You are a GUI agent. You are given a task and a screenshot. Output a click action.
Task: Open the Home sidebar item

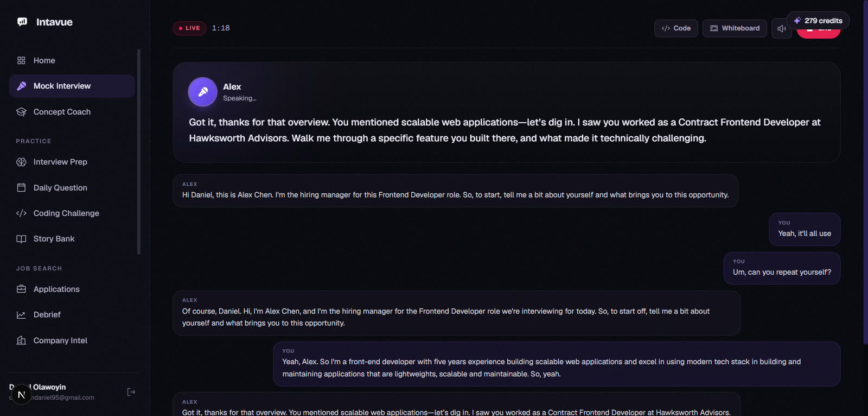pos(72,60)
